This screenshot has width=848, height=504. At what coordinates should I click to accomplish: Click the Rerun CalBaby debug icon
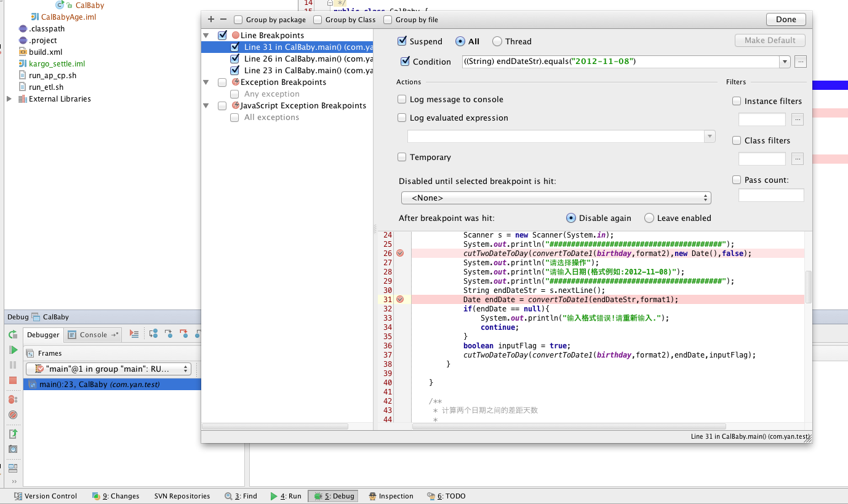click(x=13, y=335)
